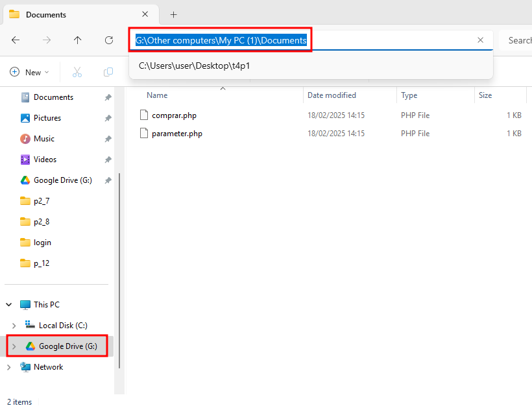Image resolution: width=532 pixels, height=406 pixels.
Task: Open Music in Quick access
Action: coord(43,139)
